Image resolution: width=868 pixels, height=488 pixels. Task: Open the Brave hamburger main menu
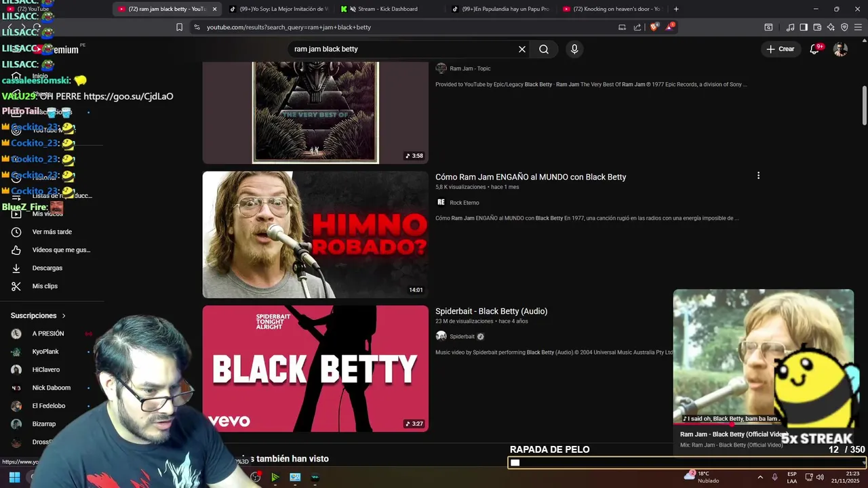pyautogui.click(x=859, y=27)
